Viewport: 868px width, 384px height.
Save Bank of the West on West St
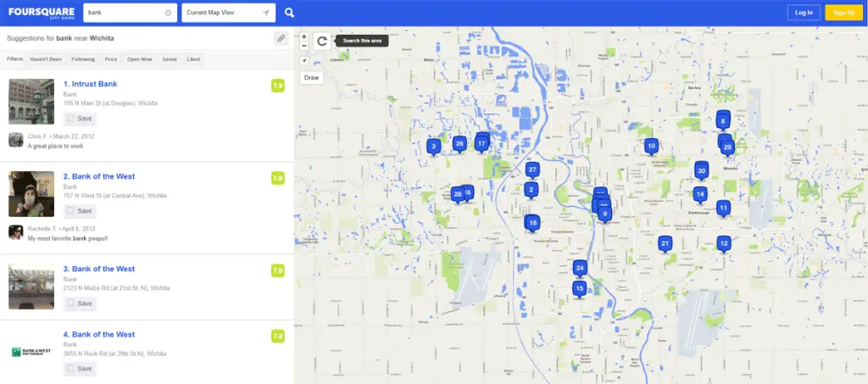[80, 211]
